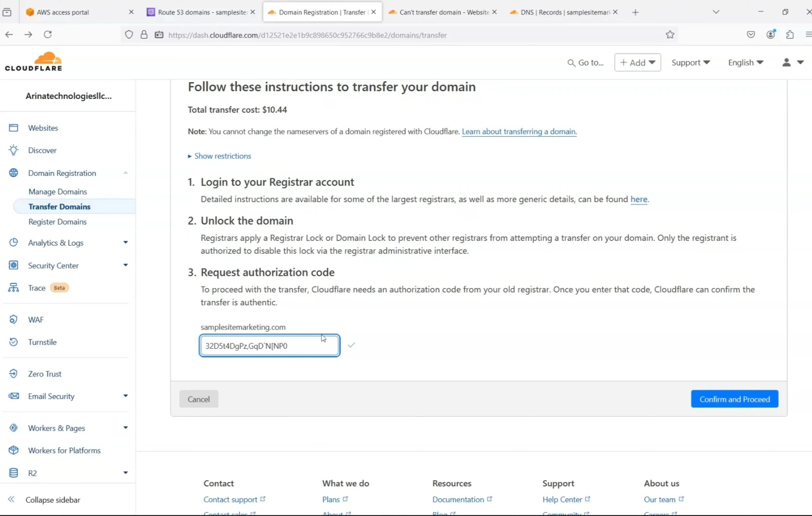Click the Confirm and Proceed button
812x516 pixels.
click(734, 398)
